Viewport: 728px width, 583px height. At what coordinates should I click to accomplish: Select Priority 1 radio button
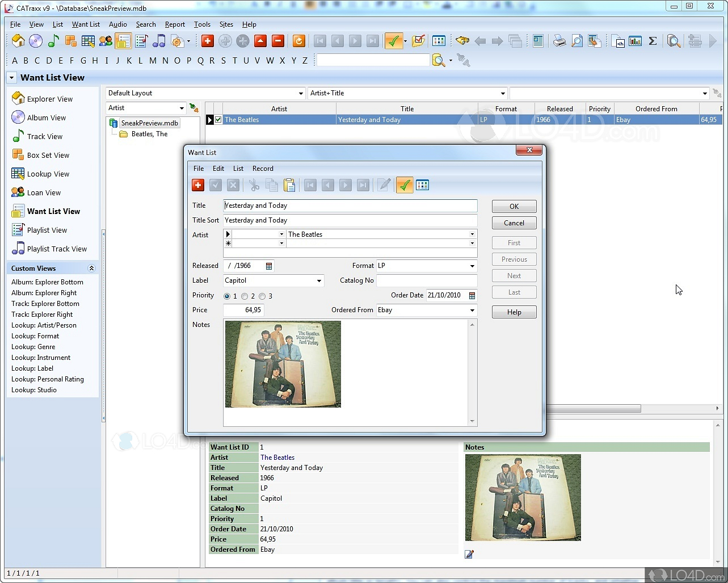227,296
